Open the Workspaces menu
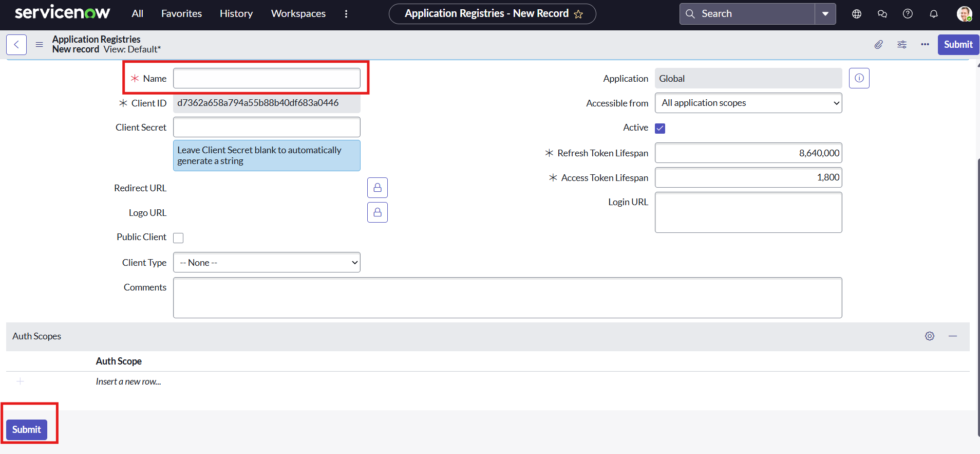Viewport: 980px width, 454px height. point(298,14)
